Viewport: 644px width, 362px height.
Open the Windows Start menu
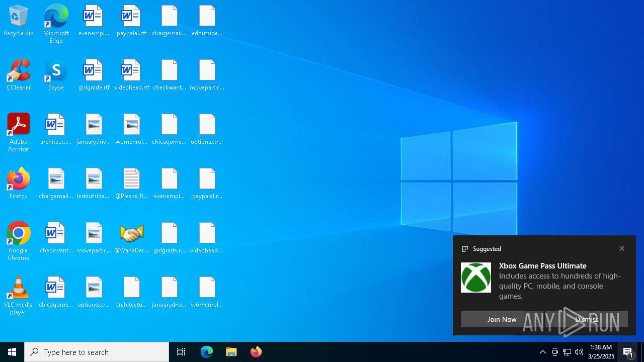(12, 352)
